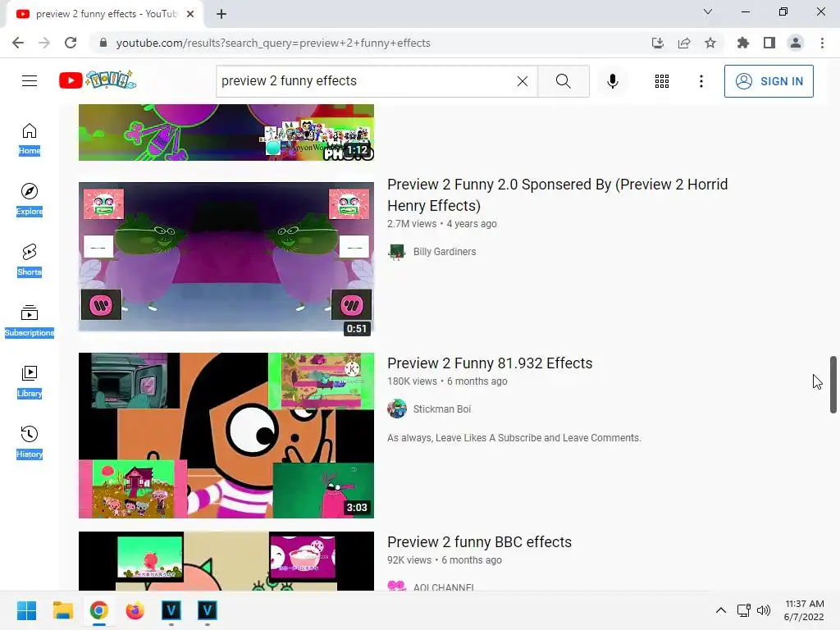Open the 1:12 video thumbnail at top
The height and width of the screenshot is (630, 840).
coord(226,132)
